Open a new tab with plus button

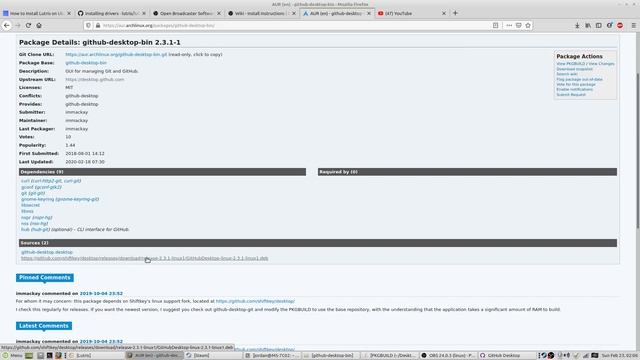point(455,13)
